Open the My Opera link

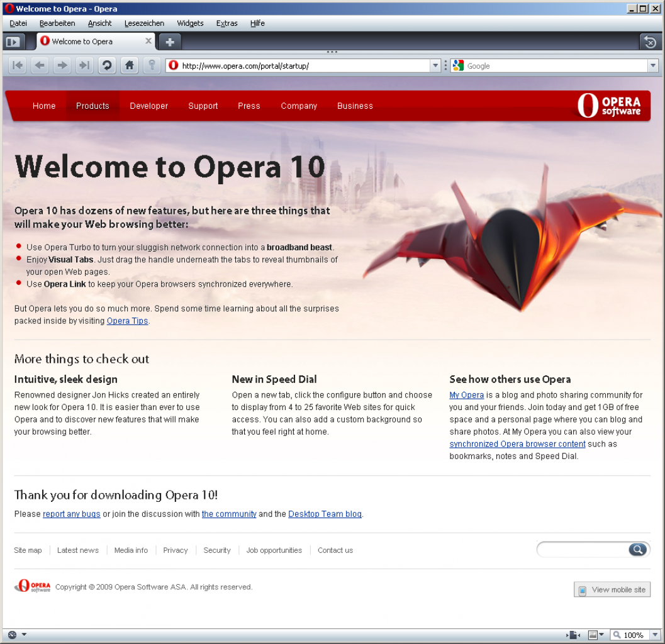[467, 395]
